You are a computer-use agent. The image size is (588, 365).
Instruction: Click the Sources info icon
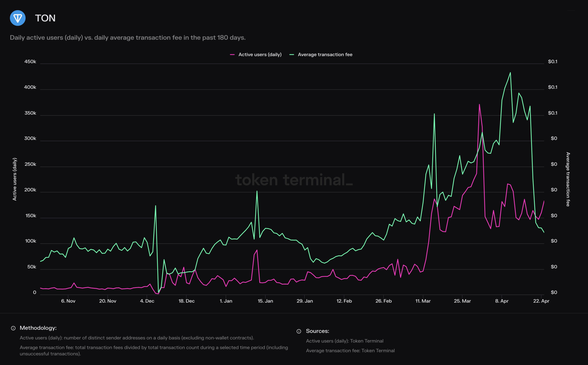tap(299, 331)
